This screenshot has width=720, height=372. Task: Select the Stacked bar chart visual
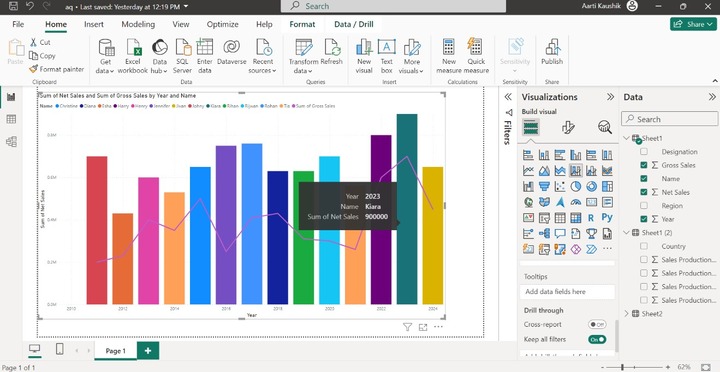(528, 155)
